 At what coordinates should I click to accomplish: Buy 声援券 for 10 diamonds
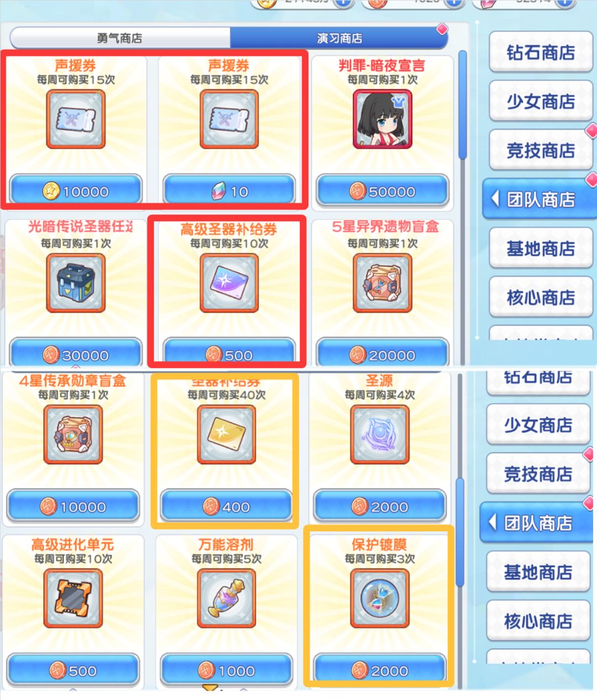229,191
